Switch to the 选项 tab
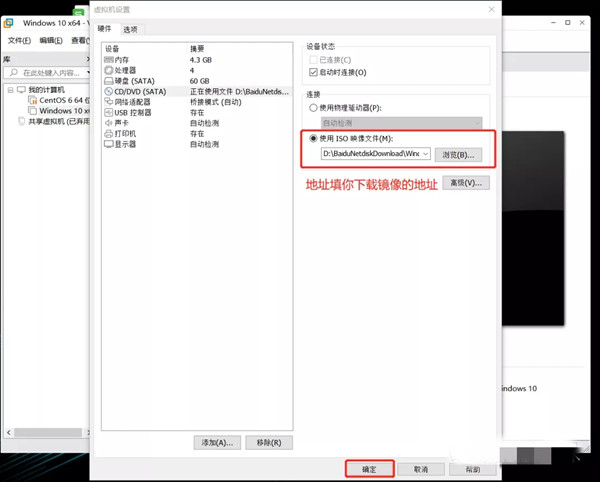 pyautogui.click(x=131, y=30)
